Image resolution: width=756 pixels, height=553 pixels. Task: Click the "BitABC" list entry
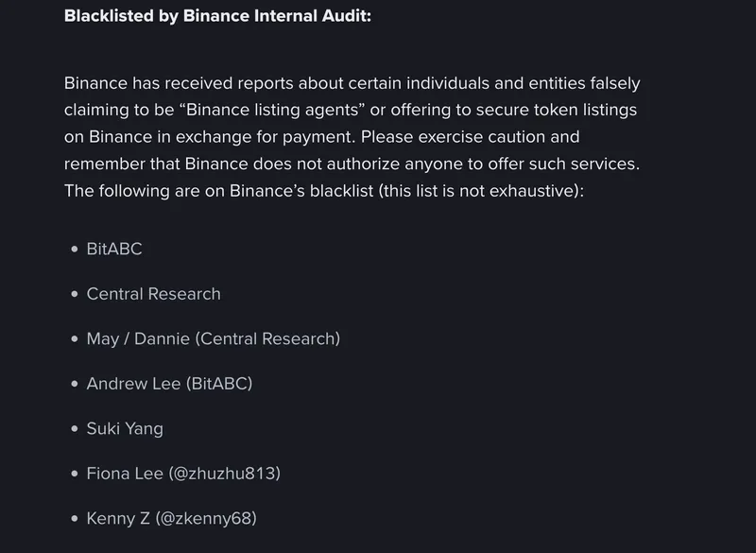click(x=114, y=250)
